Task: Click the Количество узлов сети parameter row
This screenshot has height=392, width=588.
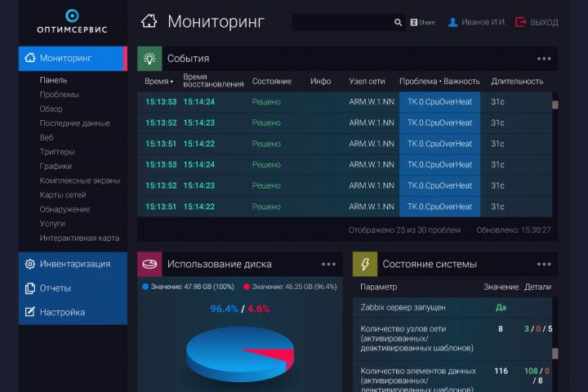Action: point(452,339)
